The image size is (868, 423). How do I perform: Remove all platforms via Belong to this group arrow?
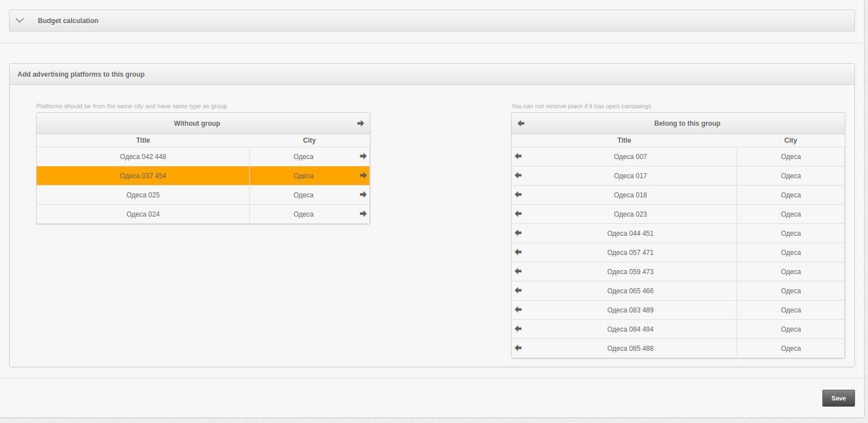[x=521, y=124]
